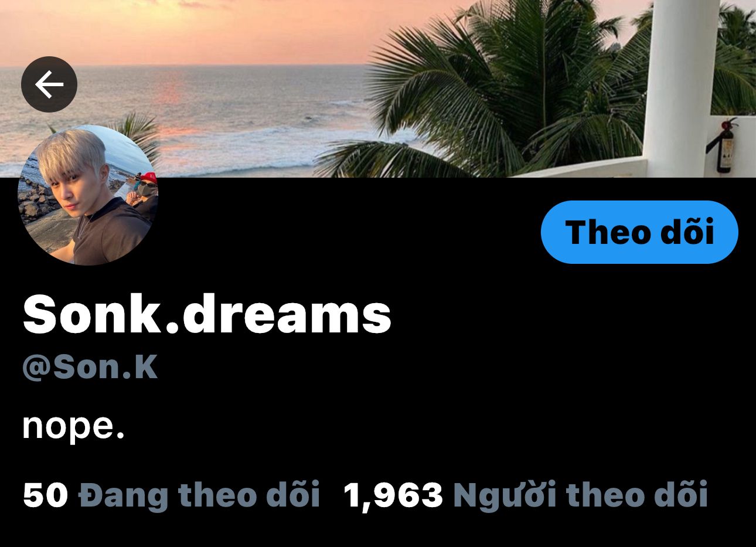The image size is (756, 547).
Task: Click the dark circle behind the back arrow
Action: (49, 84)
